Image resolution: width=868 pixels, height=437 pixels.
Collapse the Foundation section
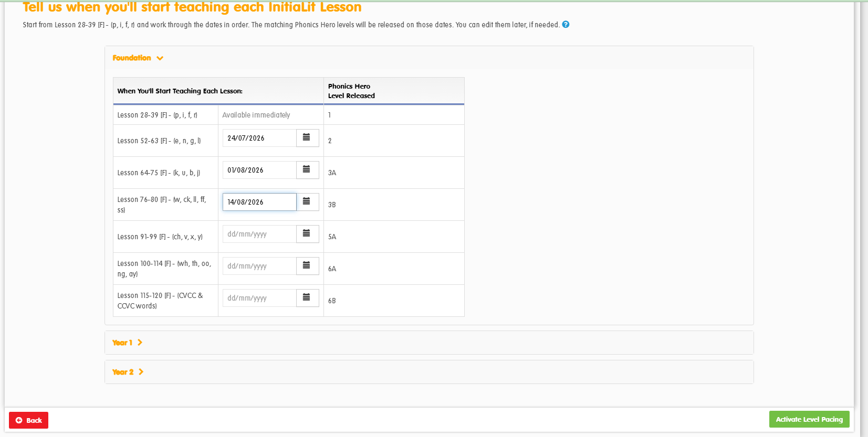138,58
